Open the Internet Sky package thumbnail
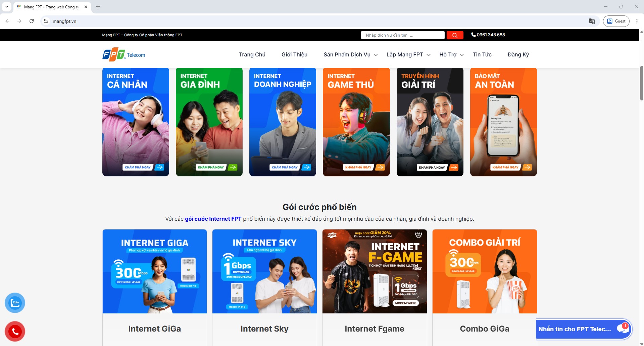 coord(264,271)
